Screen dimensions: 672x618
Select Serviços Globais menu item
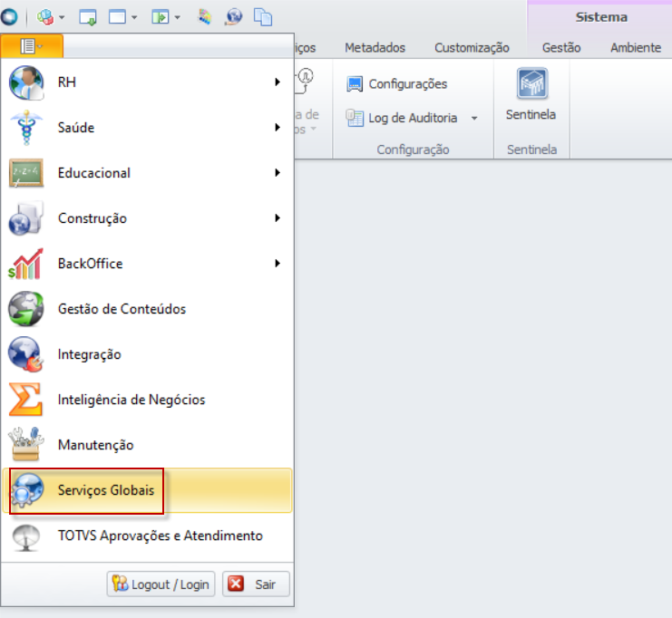147,490
